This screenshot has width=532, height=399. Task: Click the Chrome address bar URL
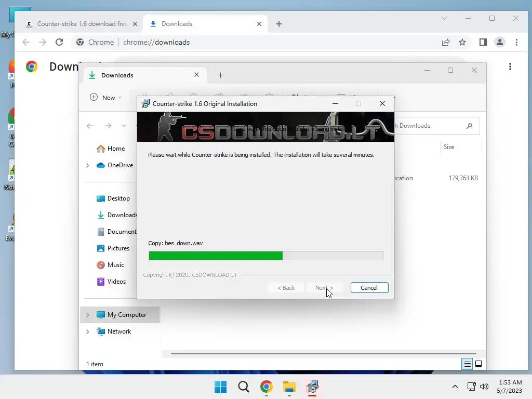click(156, 42)
